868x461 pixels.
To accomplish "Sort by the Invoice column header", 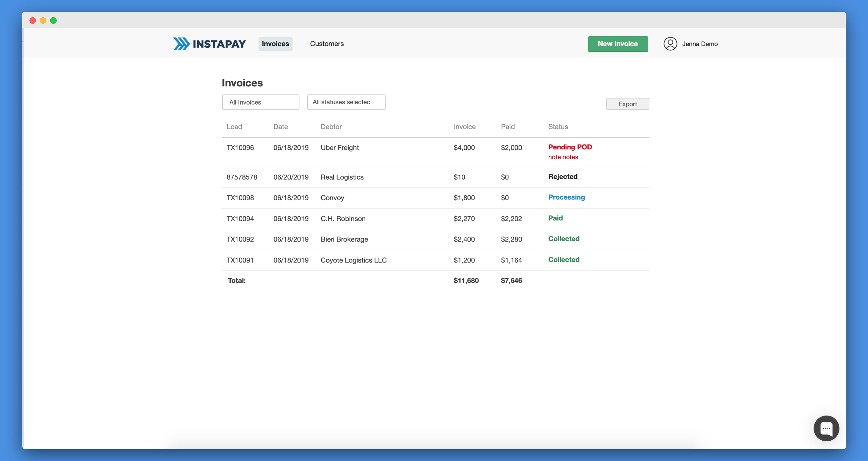I will click(x=464, y=127).
